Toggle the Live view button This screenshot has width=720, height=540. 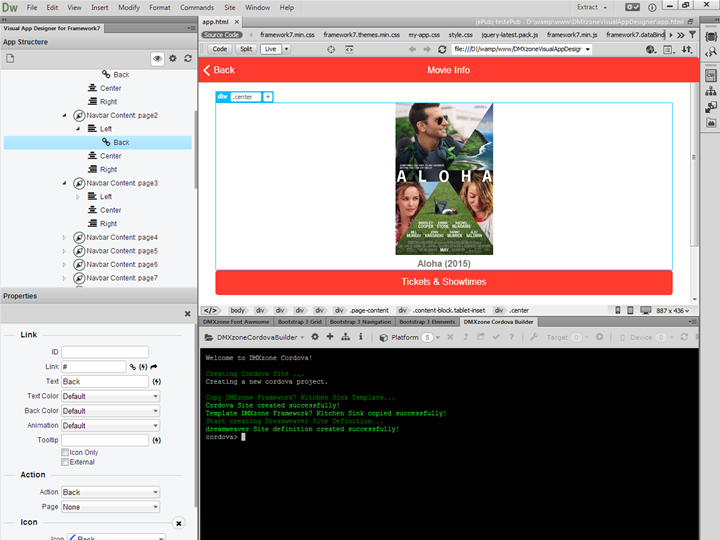[270, 49]
